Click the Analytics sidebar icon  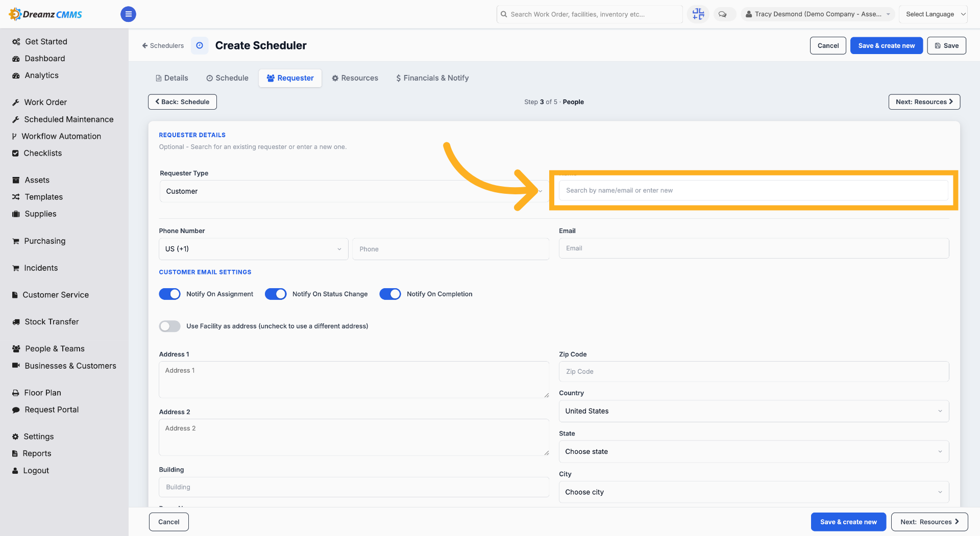[16, 75]
